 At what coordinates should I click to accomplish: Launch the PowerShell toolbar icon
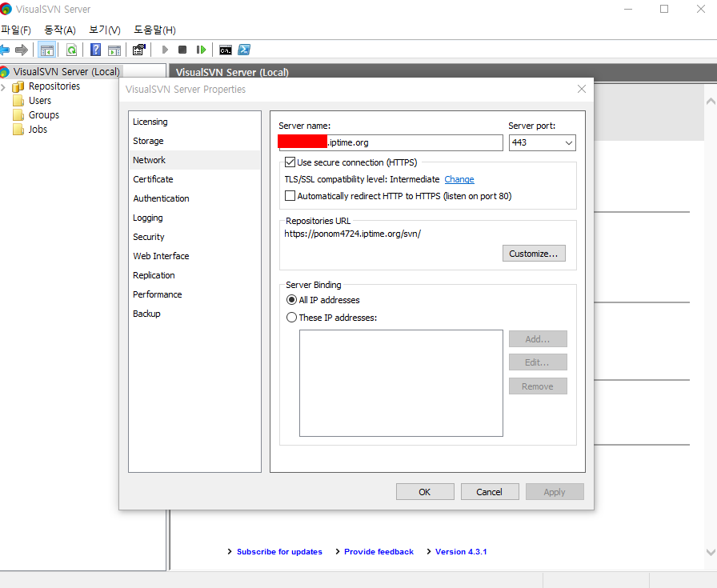click(x=244, y=50)
